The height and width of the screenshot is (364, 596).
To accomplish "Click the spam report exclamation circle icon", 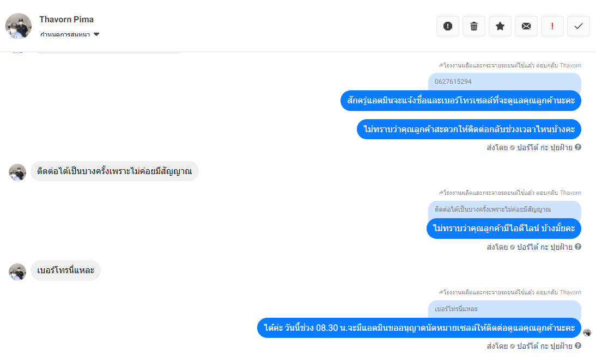I will 448,26.
